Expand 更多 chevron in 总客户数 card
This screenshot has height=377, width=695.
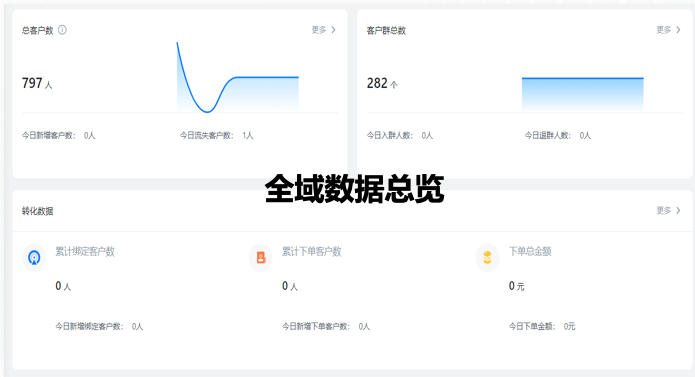pos(333,30)
